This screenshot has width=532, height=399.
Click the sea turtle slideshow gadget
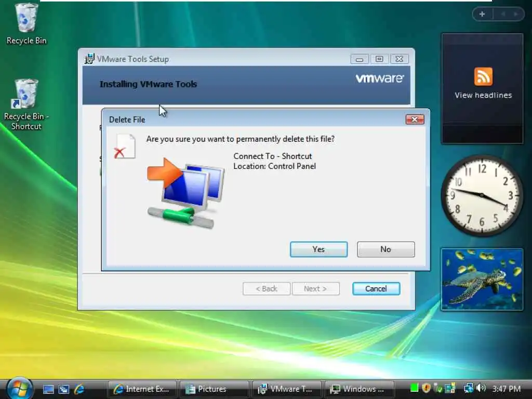[482, 279]
